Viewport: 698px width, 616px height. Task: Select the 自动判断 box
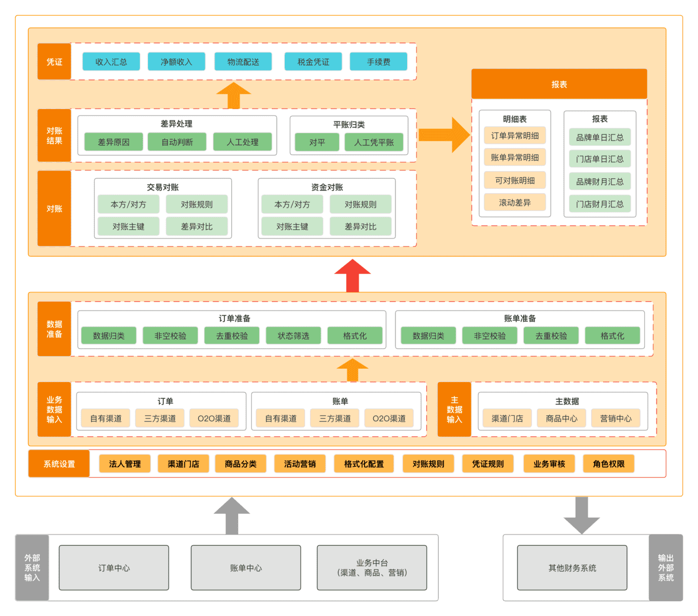177,142
